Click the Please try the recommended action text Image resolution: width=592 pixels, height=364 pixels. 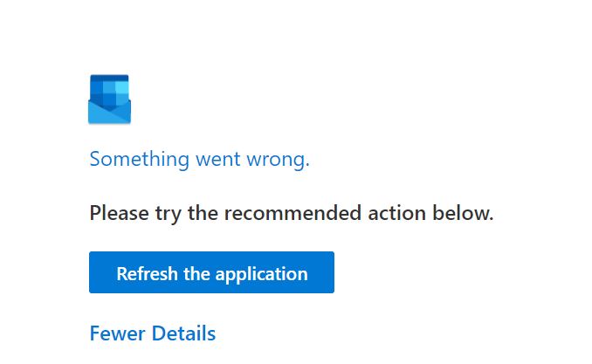coord(292,213)
